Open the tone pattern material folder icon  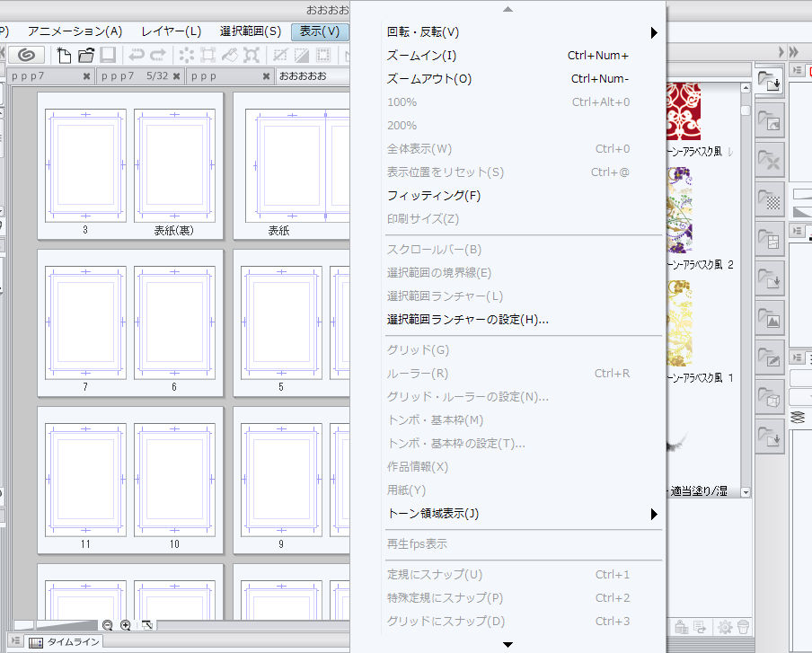tap(768, 199)
